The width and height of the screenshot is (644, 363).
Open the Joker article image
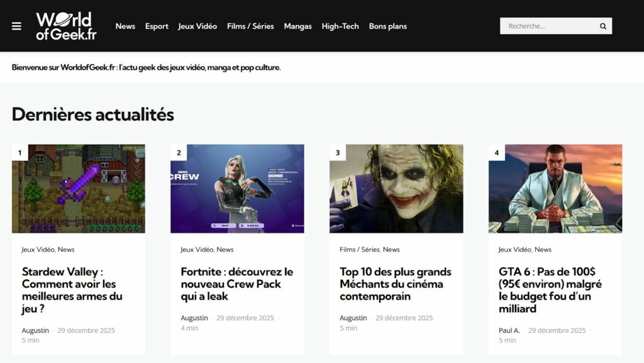tap(396, 189)
